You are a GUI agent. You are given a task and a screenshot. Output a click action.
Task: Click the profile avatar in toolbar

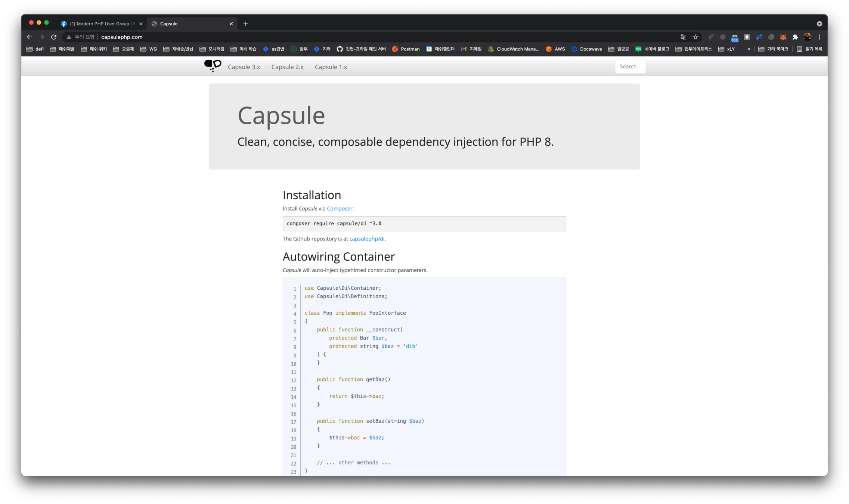tap(807, 37)
